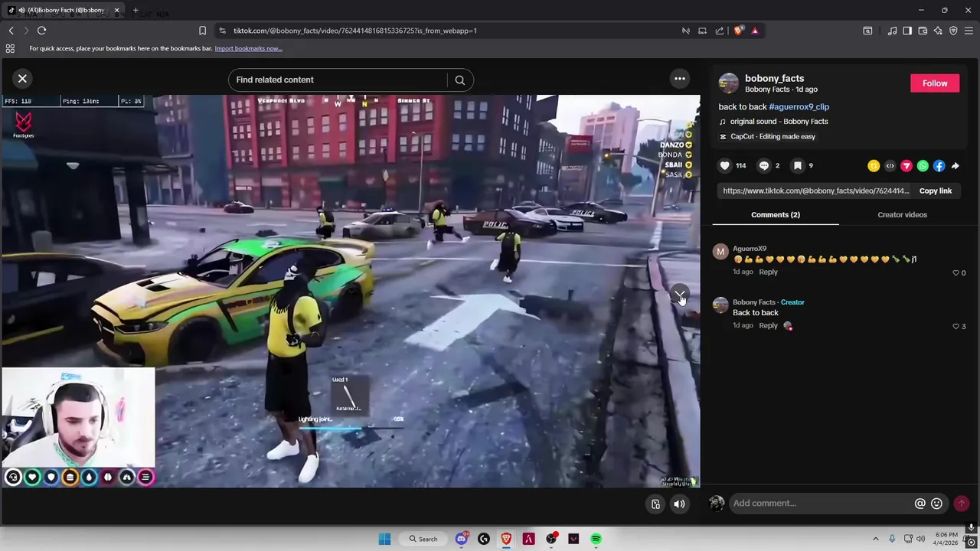
Task: Switch to the Creator videos tab
Action: click(x=902, y=215)
